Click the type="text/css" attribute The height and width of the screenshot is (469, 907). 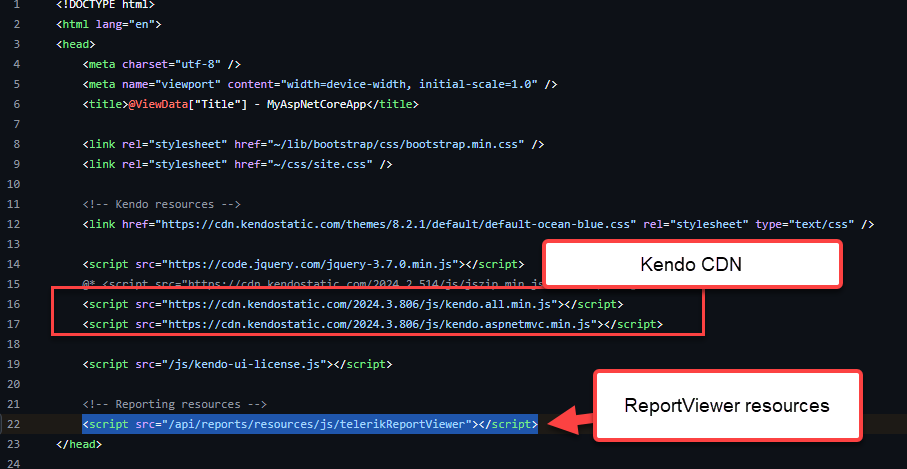coord(805,224)
